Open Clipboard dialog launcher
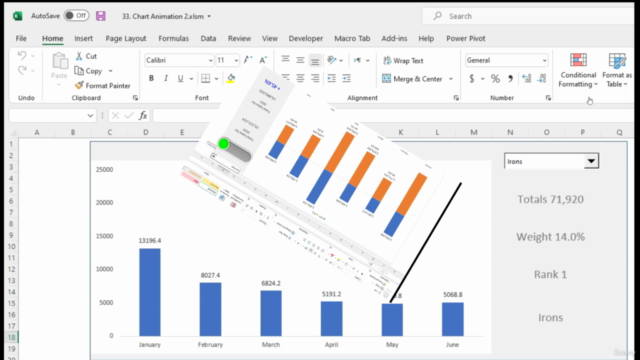Image resolution: width=640 pixels, height=360 pixels. [x=135, y=98]
